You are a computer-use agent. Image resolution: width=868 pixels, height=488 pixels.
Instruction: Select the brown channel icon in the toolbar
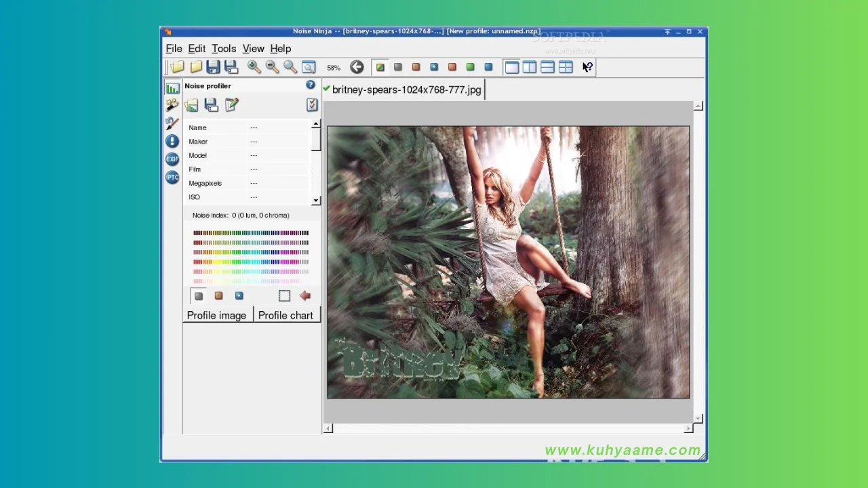point(416,67)
